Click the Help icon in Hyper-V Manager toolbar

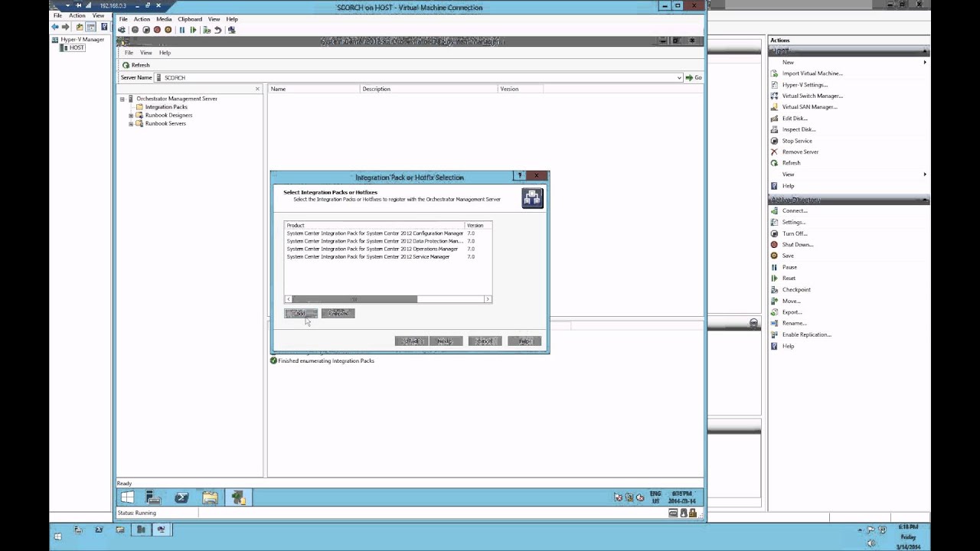point(104,27)
